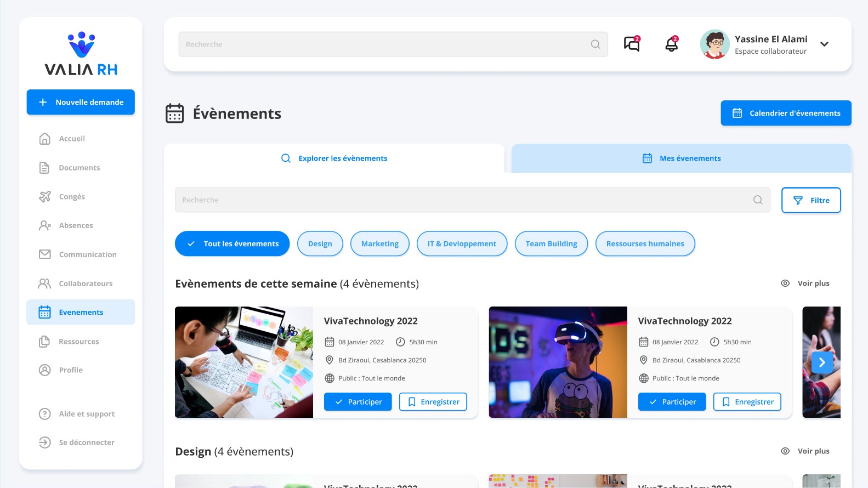Image resolution: width=868 pixels, height=488 pixels.
Task: Switch to Mes évenements tab
Action: (x=681, y=158)
